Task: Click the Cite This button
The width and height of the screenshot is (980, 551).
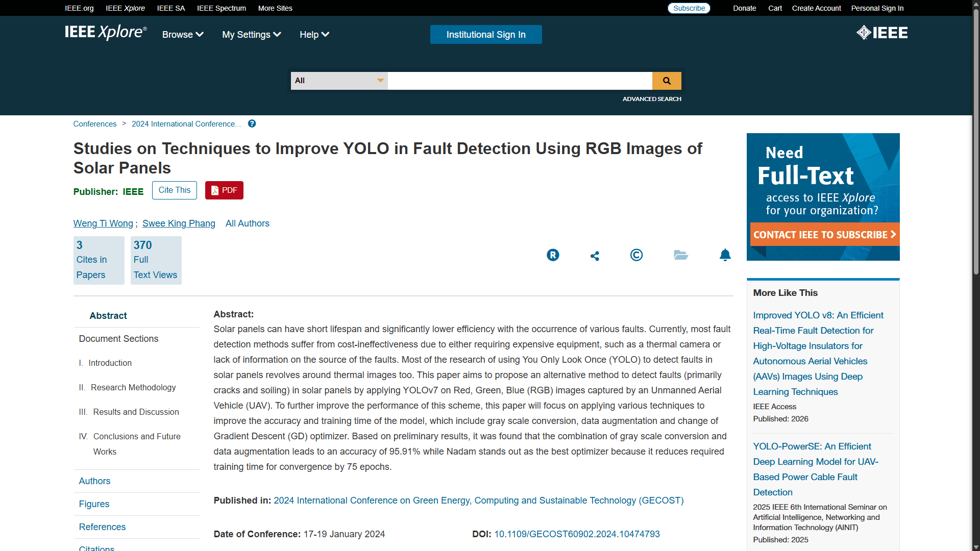Action: coord(175,190)
